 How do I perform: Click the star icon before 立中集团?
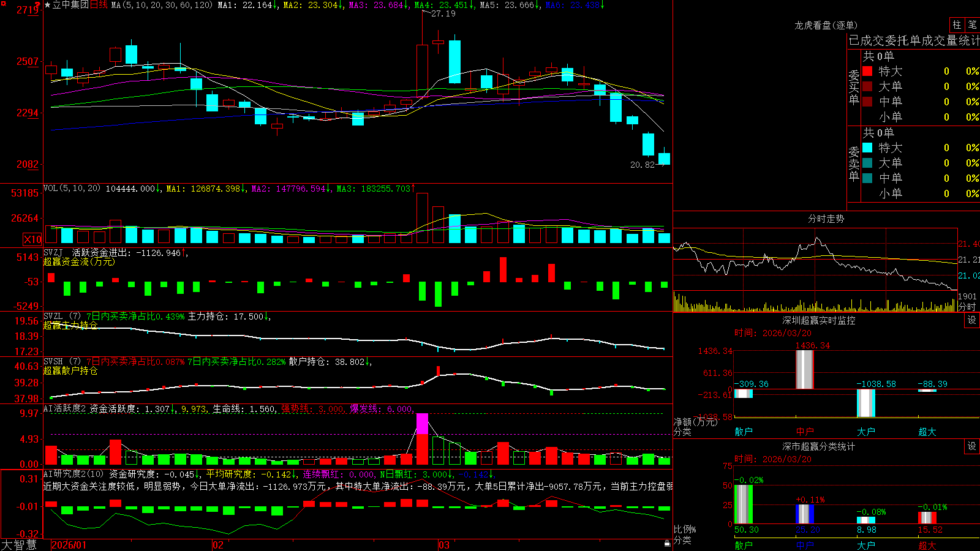tap(48, 5)
